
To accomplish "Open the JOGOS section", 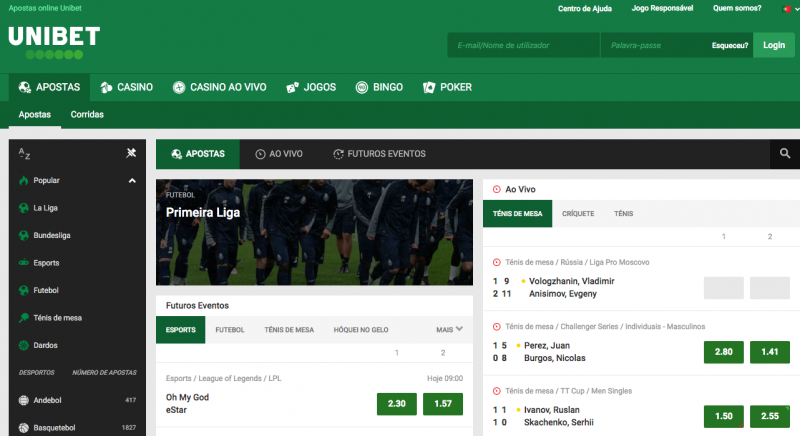I will coord(311,87).
